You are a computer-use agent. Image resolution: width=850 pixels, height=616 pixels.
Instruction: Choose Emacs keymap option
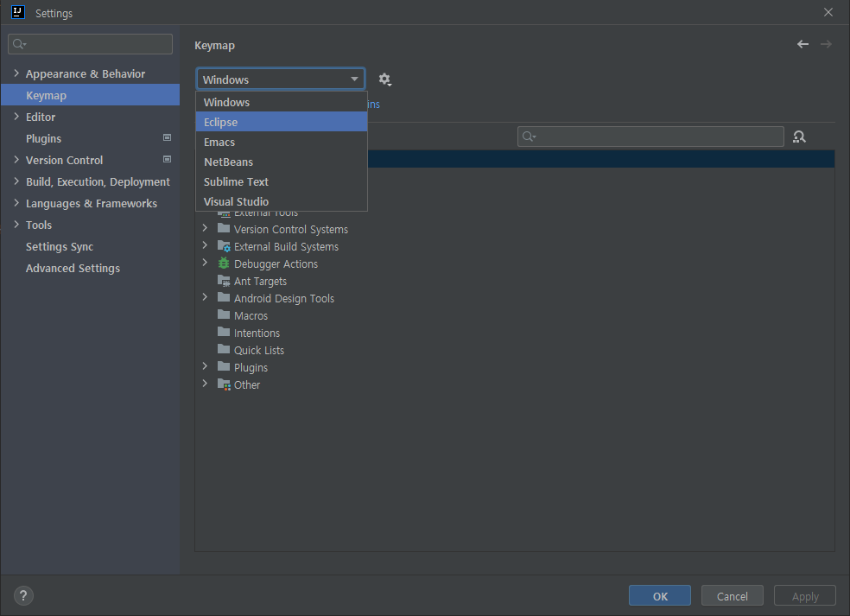coord(282,142)
